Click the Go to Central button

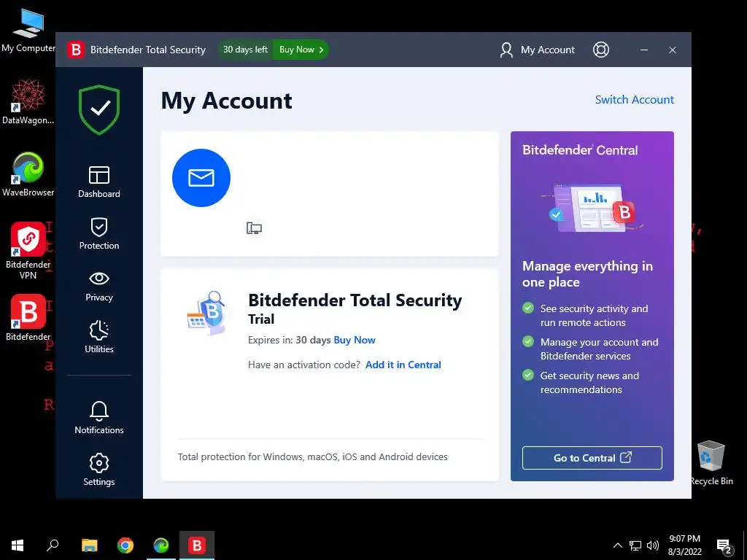[592, 458]
